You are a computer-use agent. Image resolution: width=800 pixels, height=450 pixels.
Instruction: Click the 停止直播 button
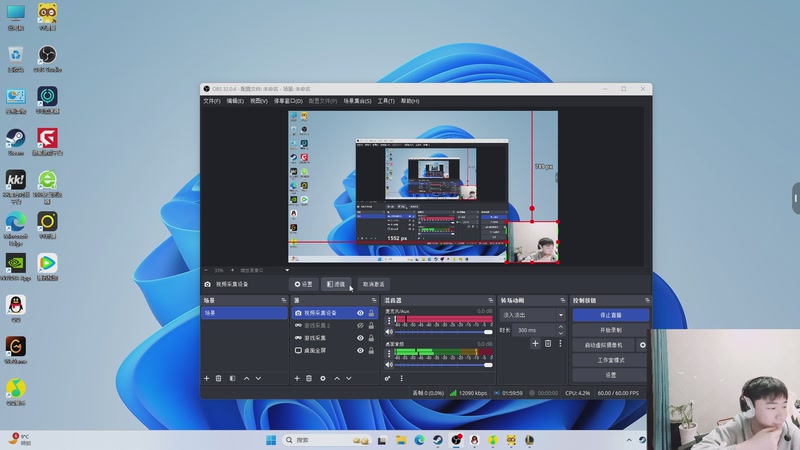coord(610,315)
